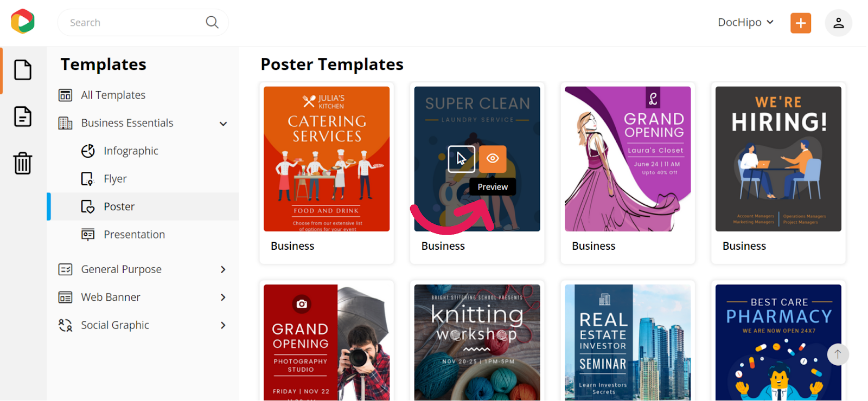Click Business label under Laura's Closet poster

pyautogui.click(x=593, y=246)
